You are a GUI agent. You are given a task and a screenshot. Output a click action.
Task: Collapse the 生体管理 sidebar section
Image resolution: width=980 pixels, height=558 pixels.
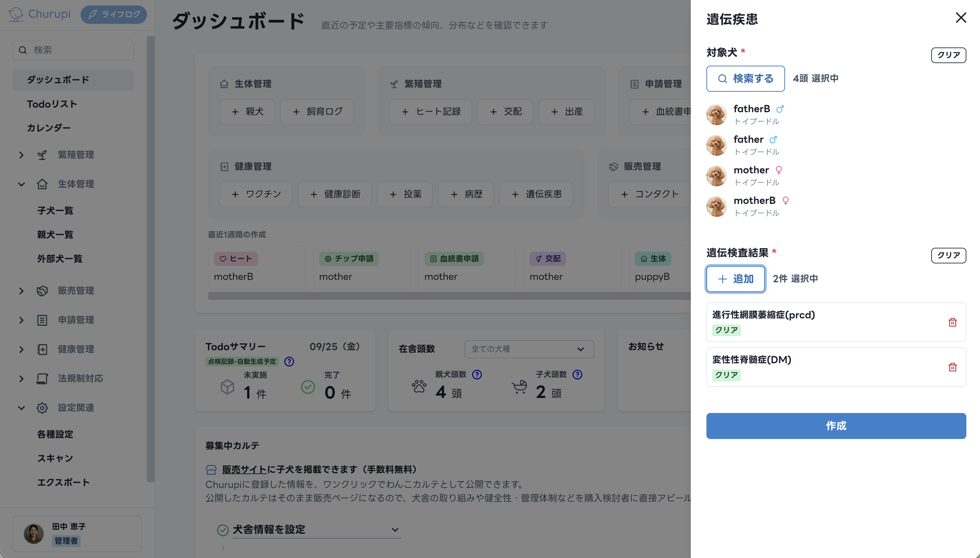pyautogui.click(x=21, y=184)
